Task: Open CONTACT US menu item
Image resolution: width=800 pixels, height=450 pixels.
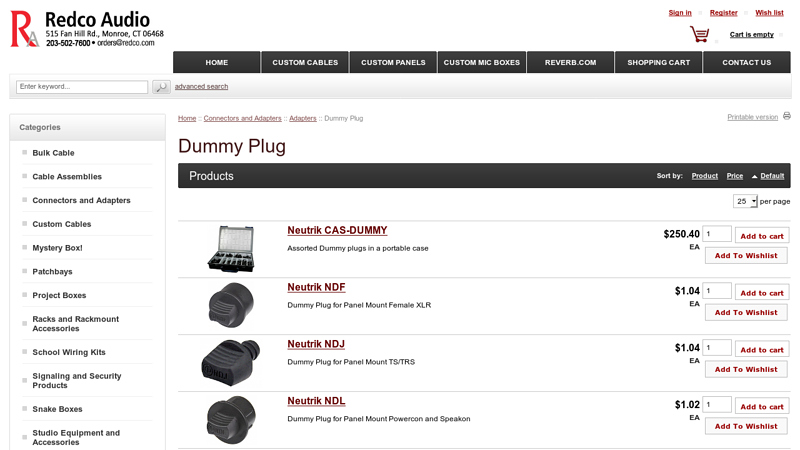Action: coord(747,62)
